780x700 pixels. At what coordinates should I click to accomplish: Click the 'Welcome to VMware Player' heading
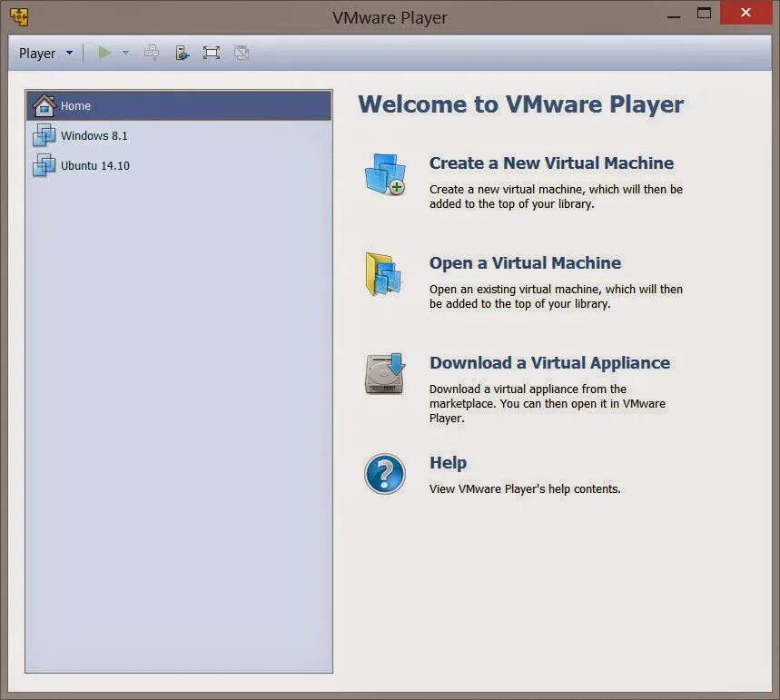(x=521, y=104)
